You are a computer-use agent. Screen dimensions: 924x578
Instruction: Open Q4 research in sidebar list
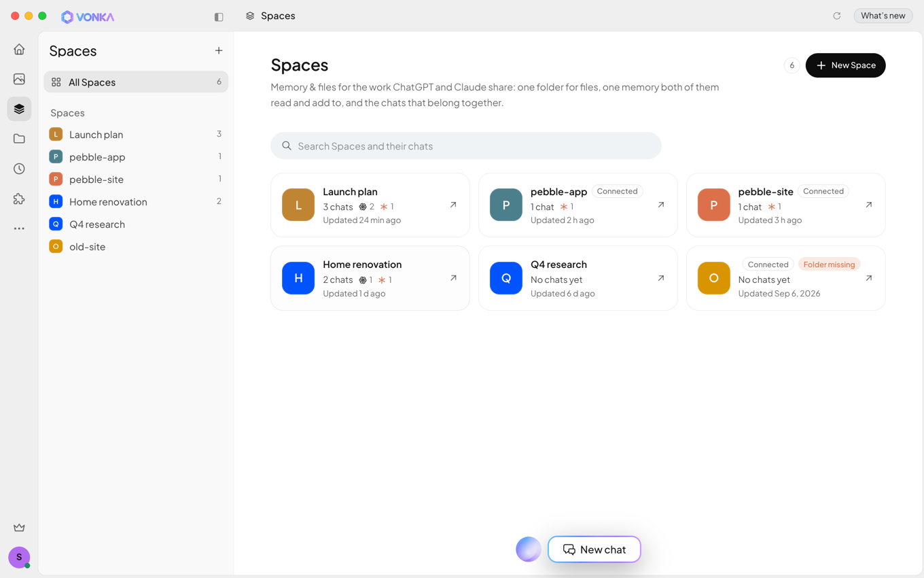(136, 224)
